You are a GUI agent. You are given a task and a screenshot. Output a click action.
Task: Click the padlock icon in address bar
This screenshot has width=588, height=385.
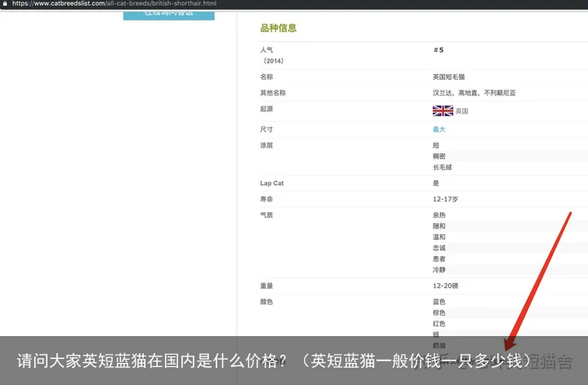(5, 3)
